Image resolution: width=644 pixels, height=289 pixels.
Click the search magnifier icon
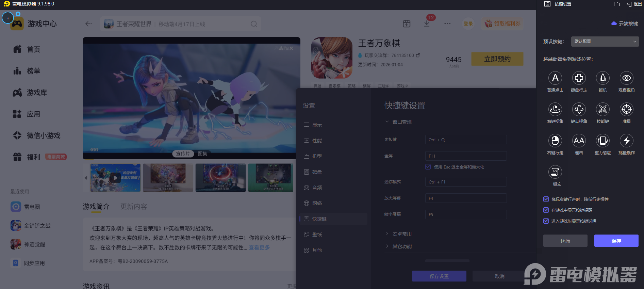pyautogui.click(x=254, y=24)
